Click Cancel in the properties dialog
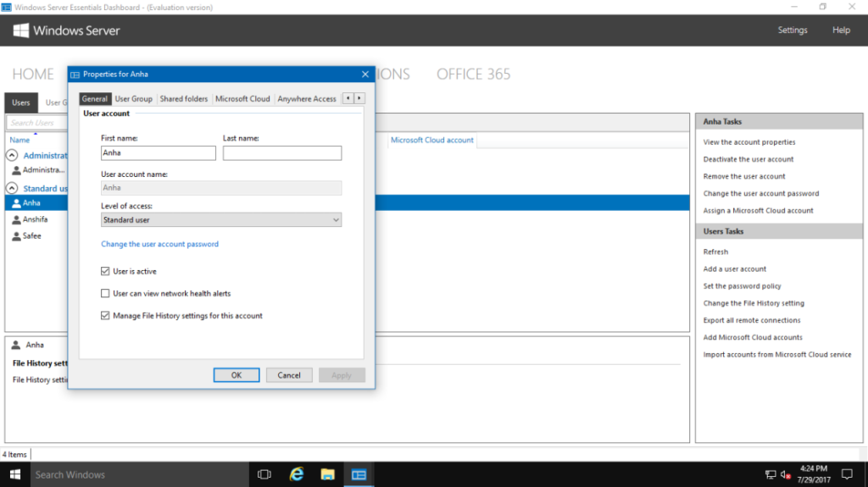The image size is (868, 487). [x=289, y=375]
